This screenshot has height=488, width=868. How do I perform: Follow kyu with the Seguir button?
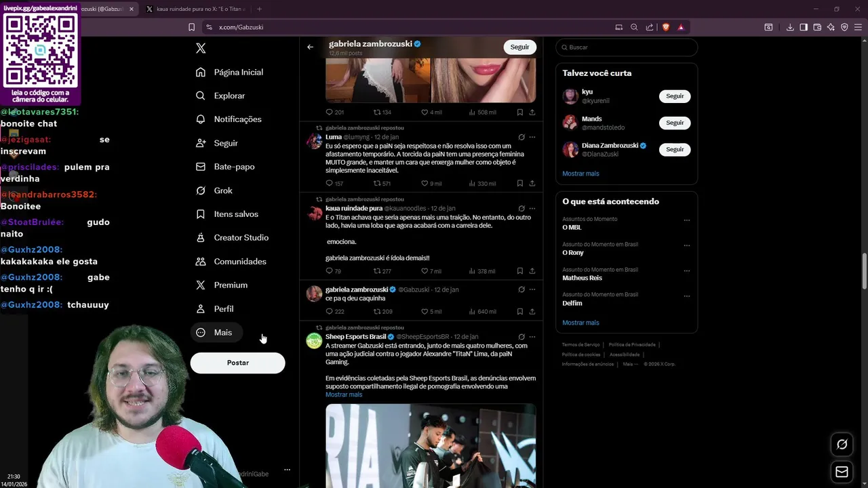(675, 96)
